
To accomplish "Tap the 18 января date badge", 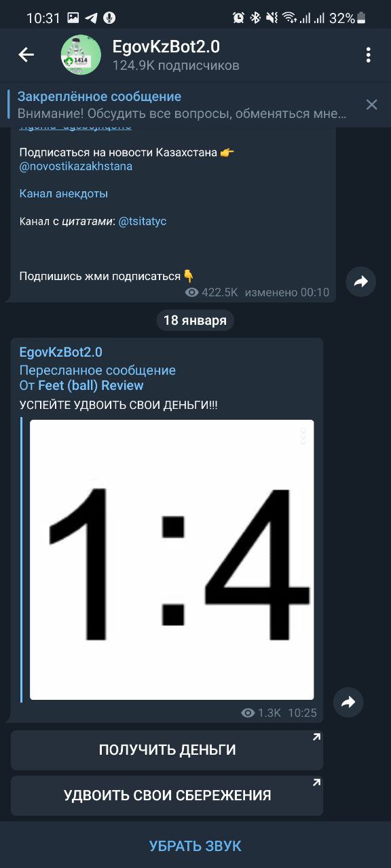I will 195,320.
